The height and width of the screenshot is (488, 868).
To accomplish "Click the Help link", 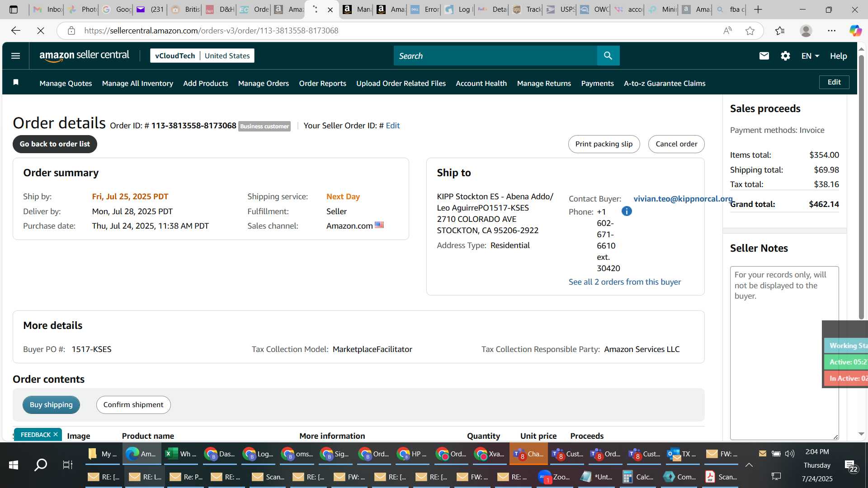I will 838,56.
